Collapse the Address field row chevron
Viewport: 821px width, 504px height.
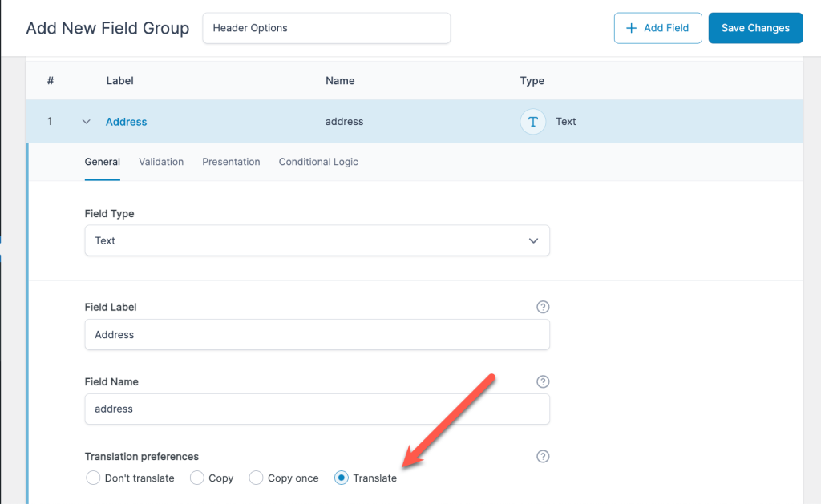pos(87,122)
